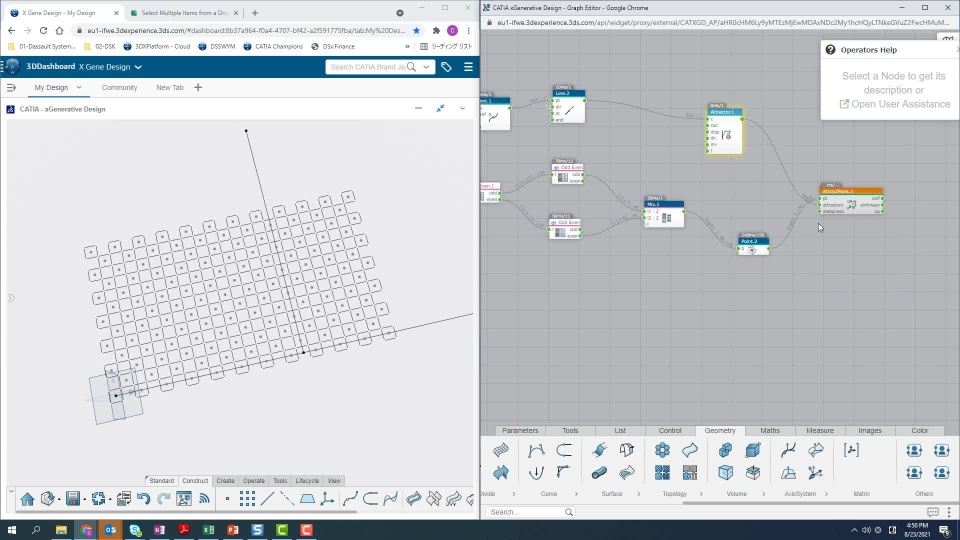Select the Line tool in Construct toolbar
Screen dimensions: 960x540
[267, 499]
